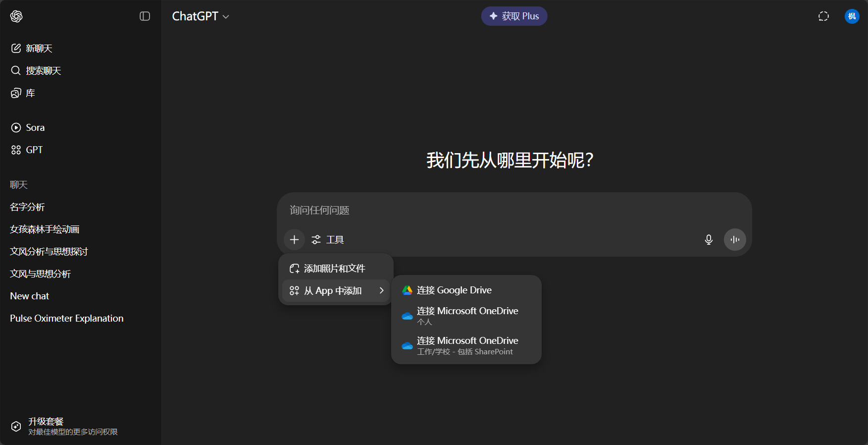Click the sliders icon beside 工具

pos(316,240)
